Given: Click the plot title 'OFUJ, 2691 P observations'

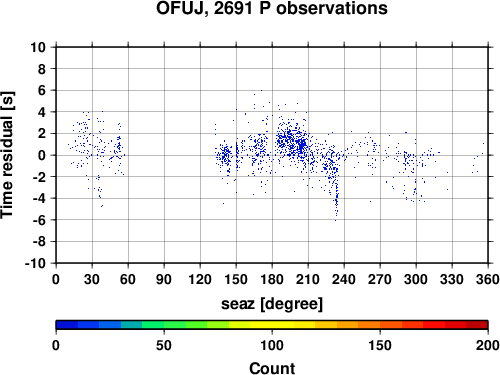Looking at the screenshot, I should 272,8.
